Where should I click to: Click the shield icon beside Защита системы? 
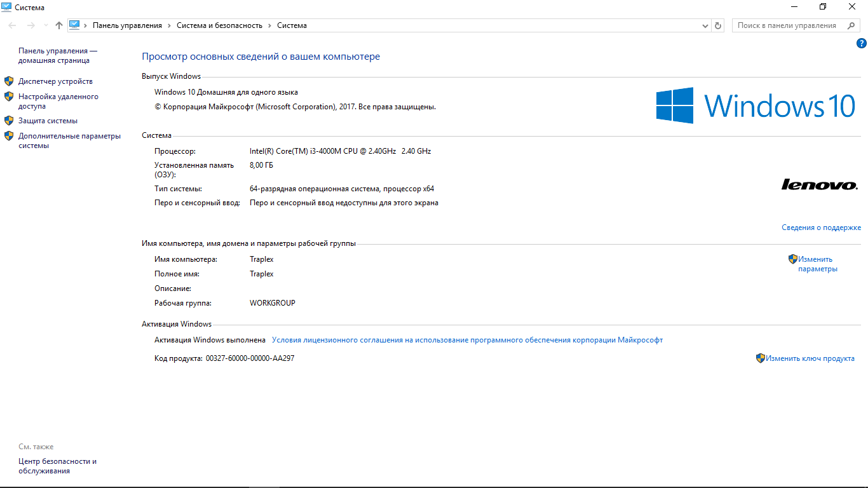pos(9,120)
